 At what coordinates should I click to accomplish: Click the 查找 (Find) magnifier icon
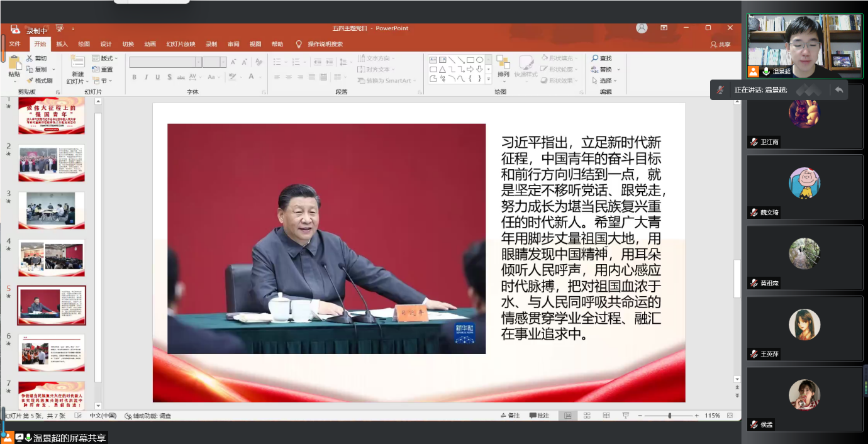point(595,58)
